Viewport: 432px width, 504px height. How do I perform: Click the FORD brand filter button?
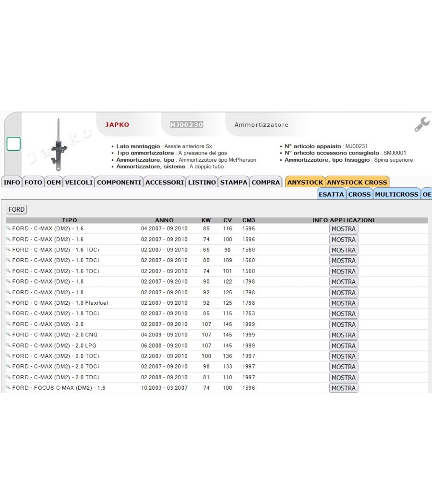[x=16, y=209]
